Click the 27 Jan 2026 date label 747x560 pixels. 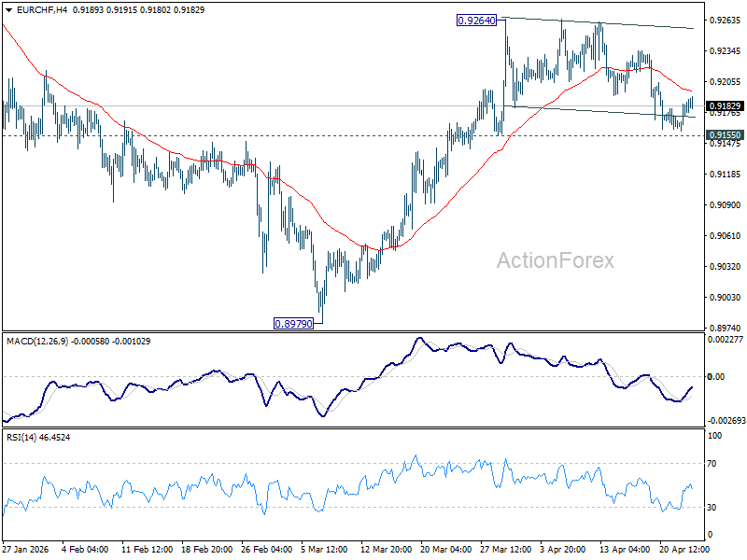click(25, 549)
